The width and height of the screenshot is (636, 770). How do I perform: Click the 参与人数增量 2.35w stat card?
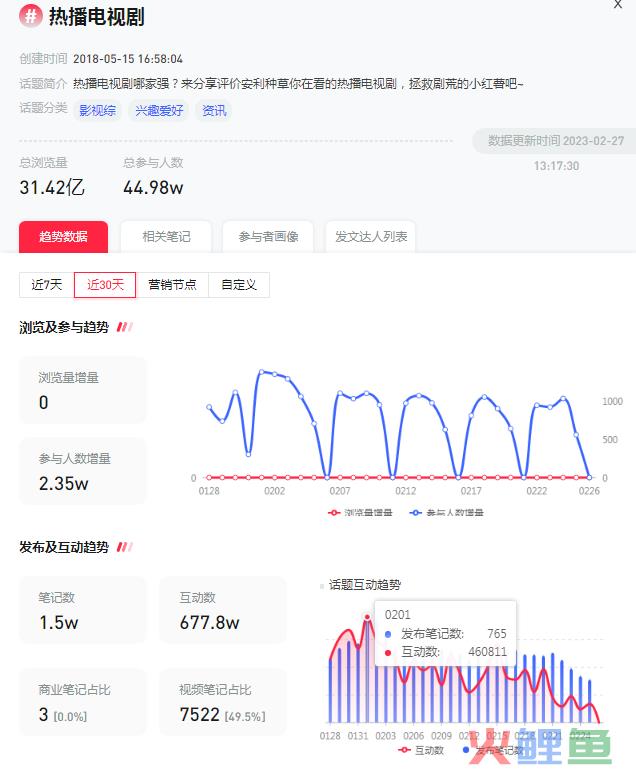coord(83,471)
